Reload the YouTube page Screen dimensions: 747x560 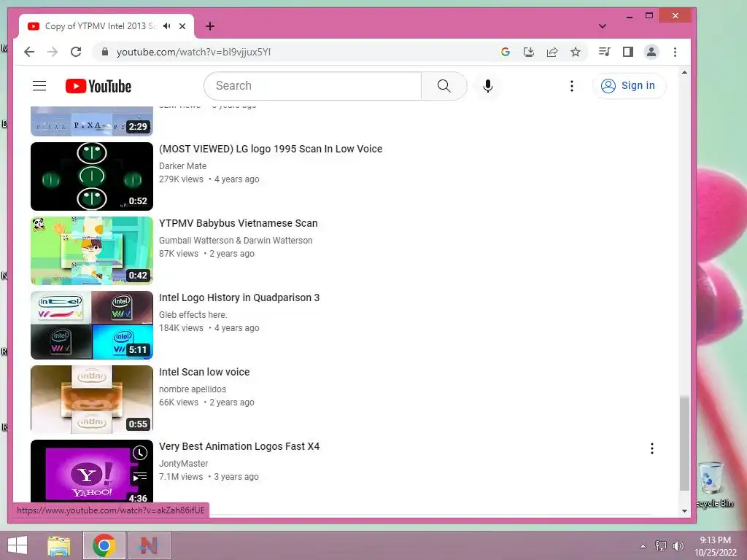point(76,52)
